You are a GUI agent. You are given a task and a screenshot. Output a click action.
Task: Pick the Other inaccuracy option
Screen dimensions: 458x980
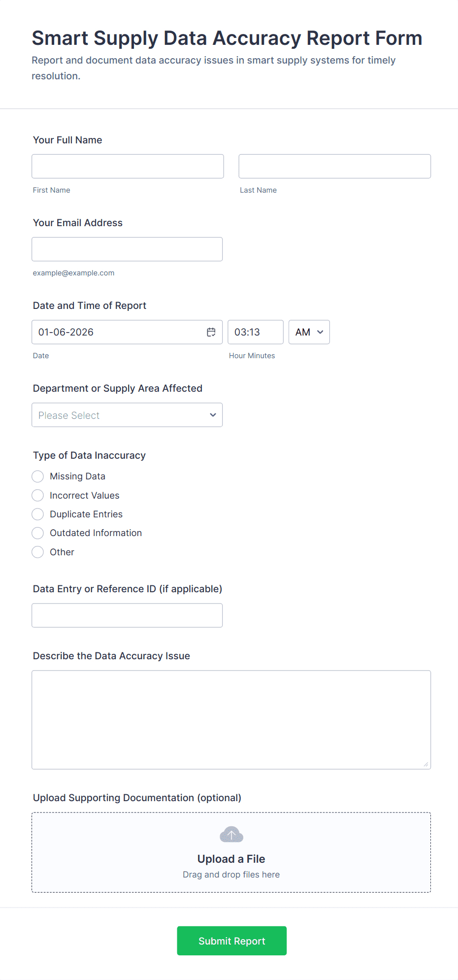point(37,552)
